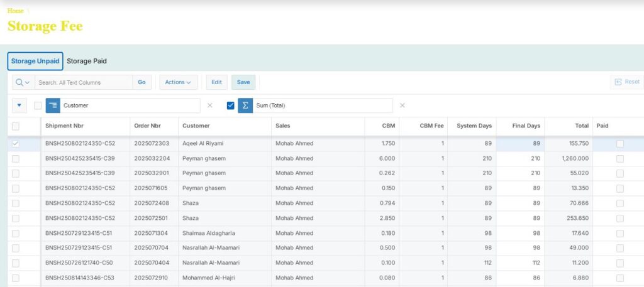Open the Actions dropdown menu
Screen dimensions: 644x287
[x=179, y=82]
